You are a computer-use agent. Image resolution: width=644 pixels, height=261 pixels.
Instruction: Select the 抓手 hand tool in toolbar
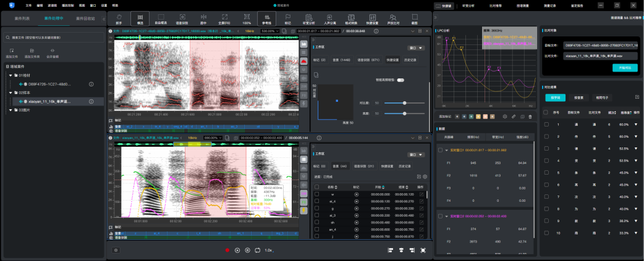[x=118, y=19]
